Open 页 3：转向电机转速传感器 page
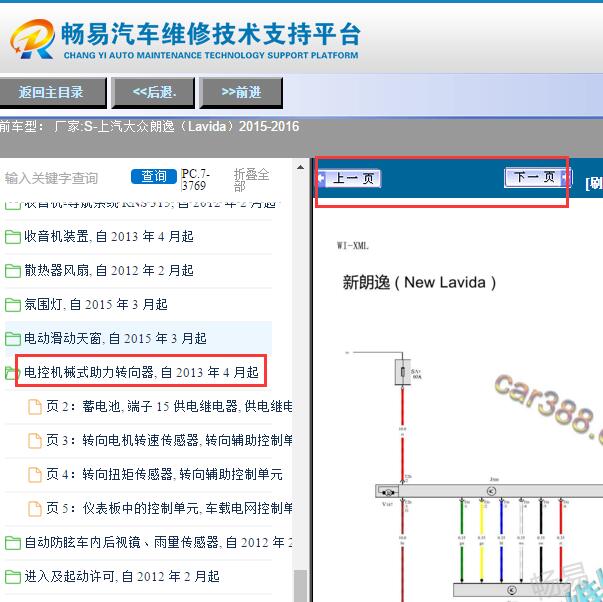Viewport: 603px width, 602px height. pos(169,440)
